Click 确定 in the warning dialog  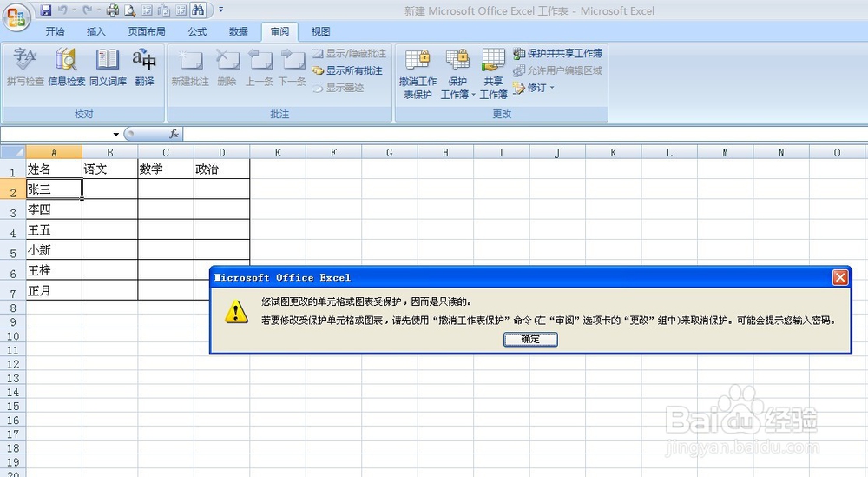click(530, 339)
